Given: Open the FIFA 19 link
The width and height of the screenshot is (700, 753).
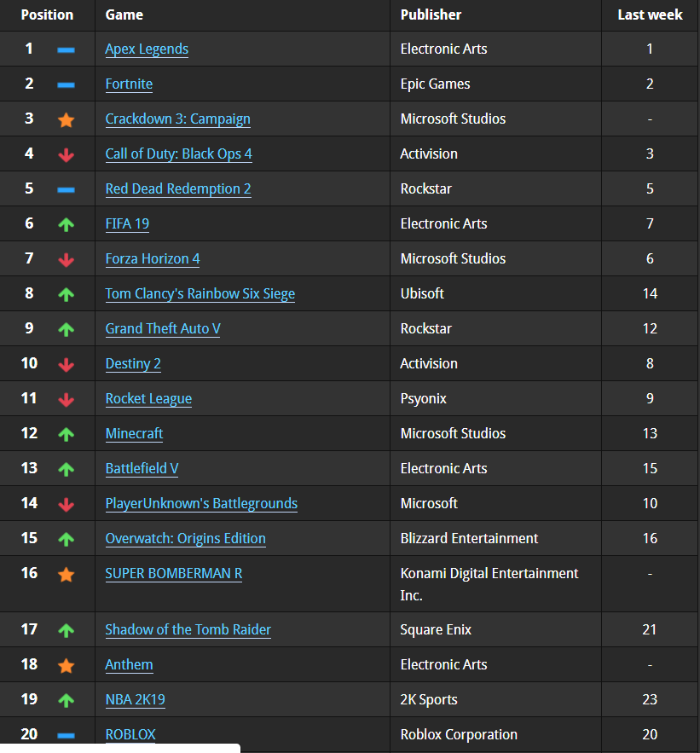Looking at the screenshot, I should click(x=127, y=223).
